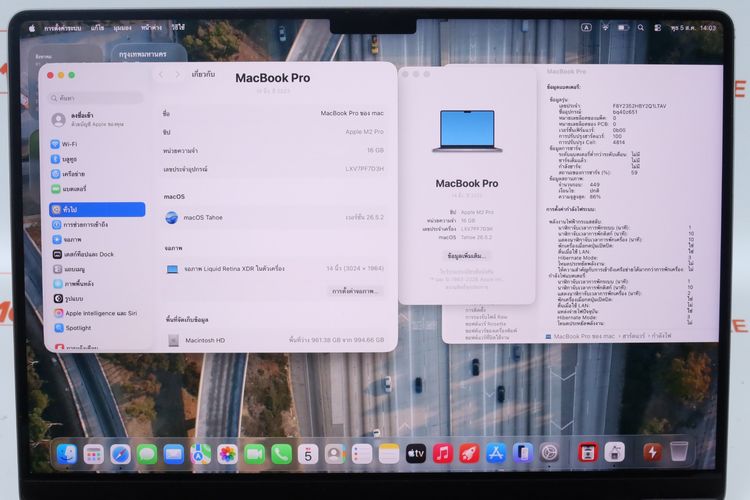Image resolution: width=750 pixels, height=500 pixels.
Task: Open Music from the Dock
Action: (x=443, y=453)
